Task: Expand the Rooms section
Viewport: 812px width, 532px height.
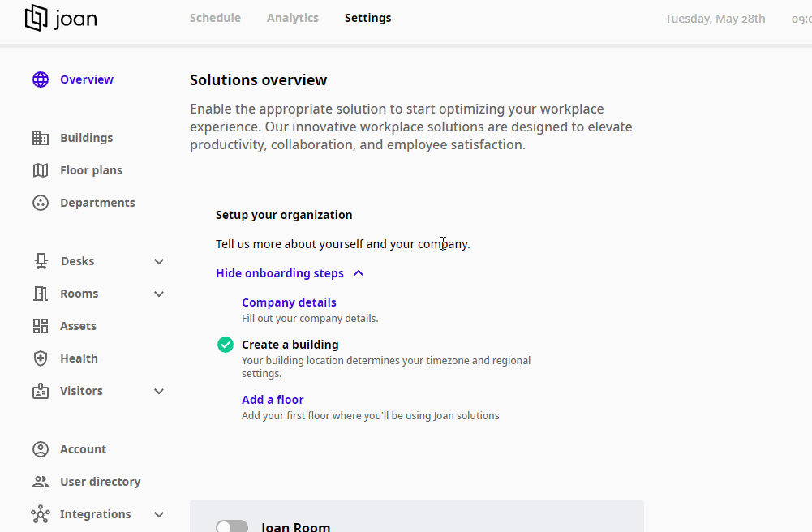Action: tap(159, 294)
